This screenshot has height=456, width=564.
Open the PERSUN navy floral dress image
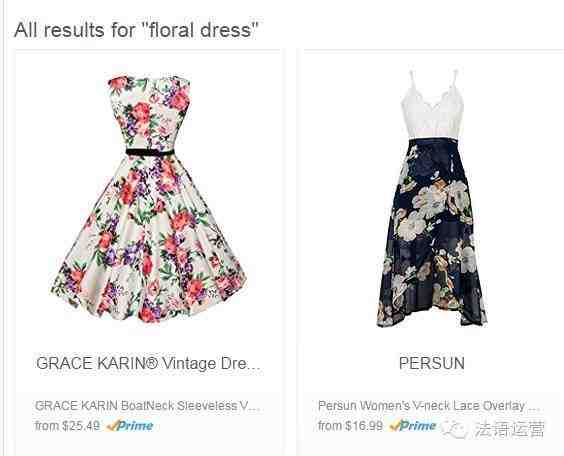click(x=432, y=199)
